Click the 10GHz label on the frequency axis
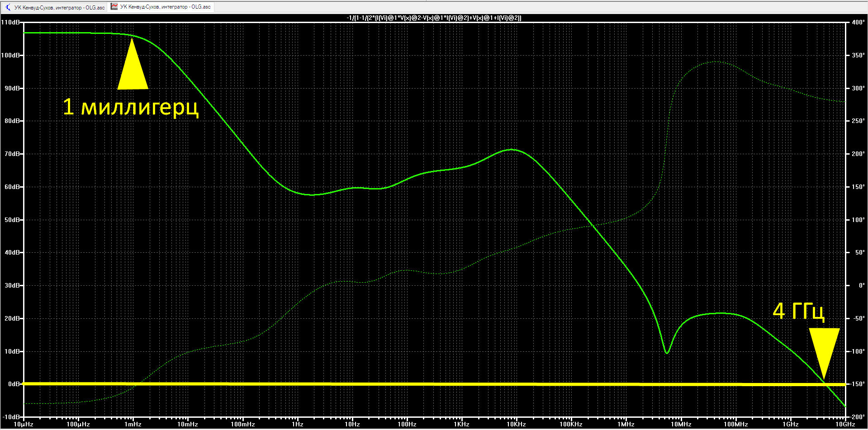The image size is (868, 430). (x=845, y=424)
